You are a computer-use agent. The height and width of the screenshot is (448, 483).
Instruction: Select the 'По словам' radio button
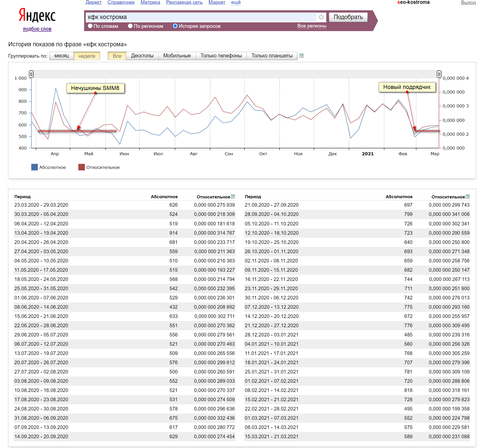pos(90,26)
